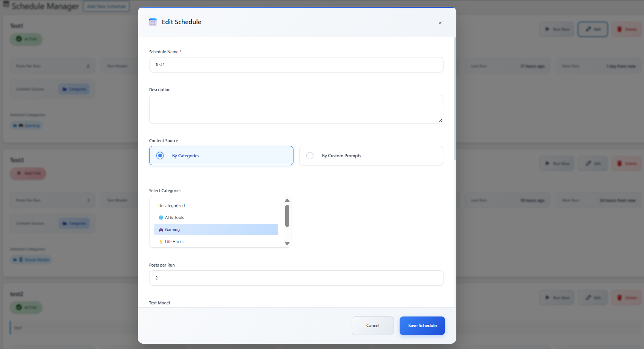Click the Posts per Run field

pyautogui.click(x=296, y=278)
